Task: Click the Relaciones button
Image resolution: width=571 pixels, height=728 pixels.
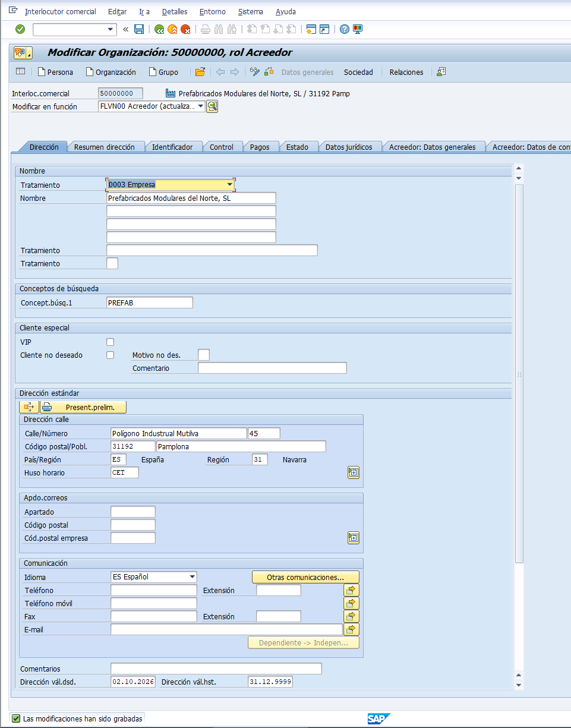Action: (406, 72)
